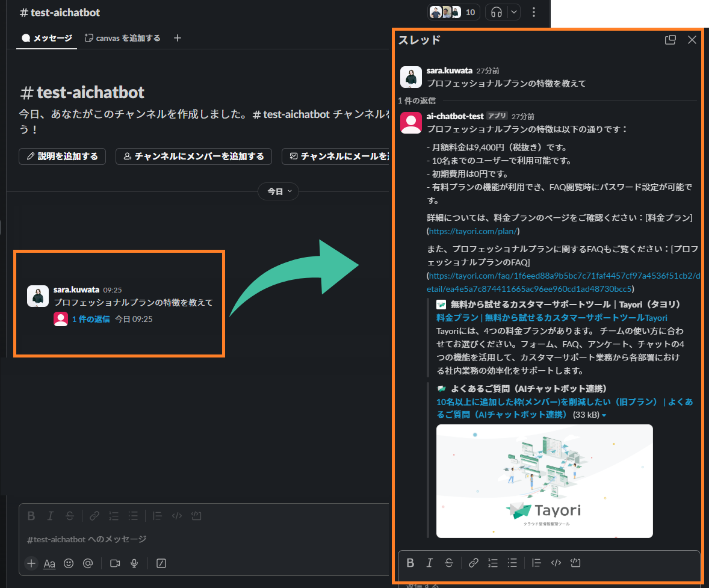Open the channel's three-dot more menu
Image resolution: width=709 pixels, height=588 pixels.
(x=534, y=12)
